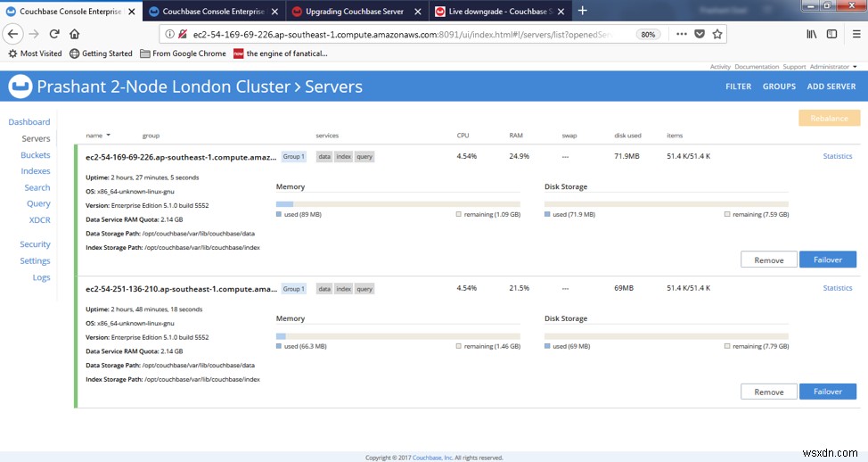
Task: Click the Activity link at top
Action: (720, 67)
